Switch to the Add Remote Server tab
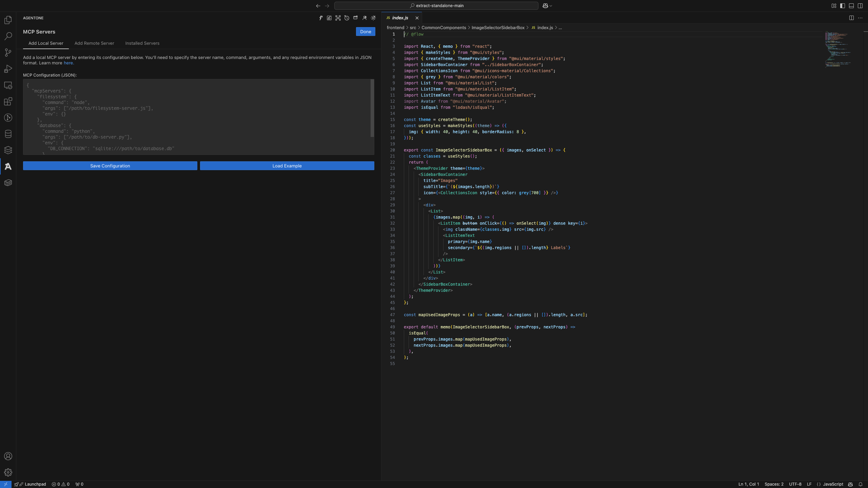 [94, 43]
